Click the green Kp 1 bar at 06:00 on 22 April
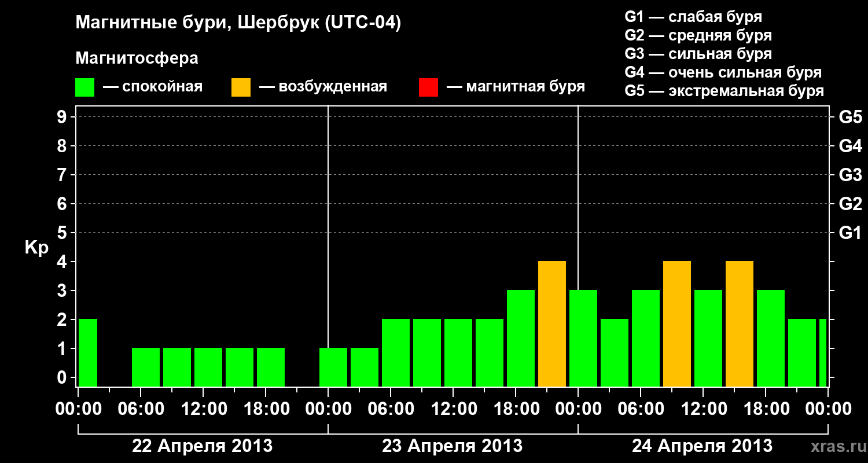Viewport: 868px width, 463px height. tap(146, 368)
